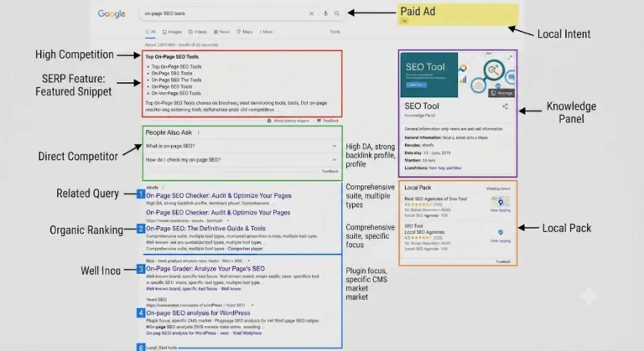The image size is (644, 351).
Task: Click the 'SEO Tool' knowledge panel title
Action: point(422,106)
